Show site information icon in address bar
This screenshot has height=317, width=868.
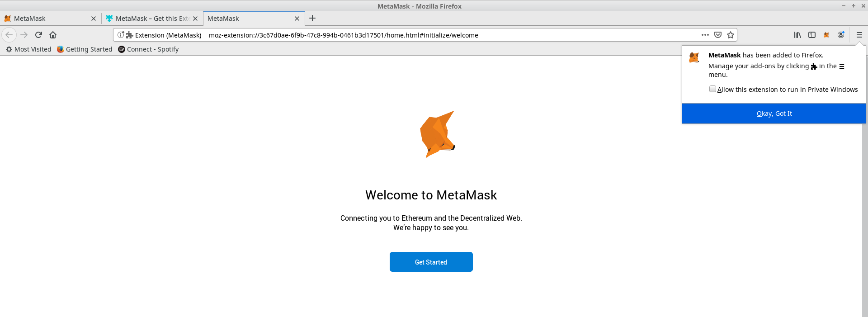click(121, 35)
